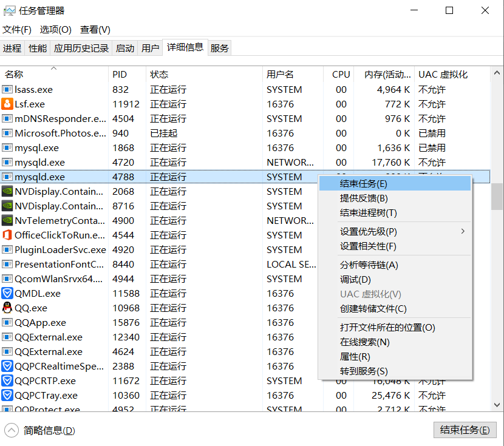Click the QcomWlanSrvx64 process icon
The height and width of the screenshot is (446, 504).
coord(7,279)
